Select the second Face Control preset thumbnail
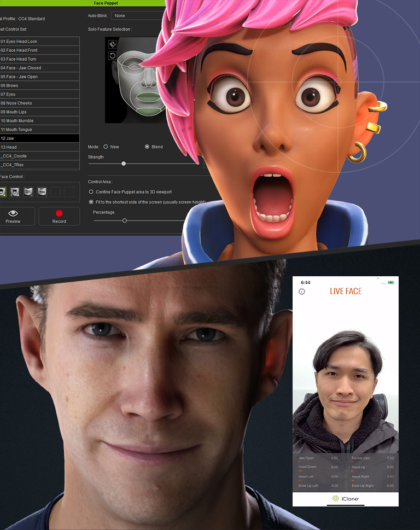 coord(15,191)
